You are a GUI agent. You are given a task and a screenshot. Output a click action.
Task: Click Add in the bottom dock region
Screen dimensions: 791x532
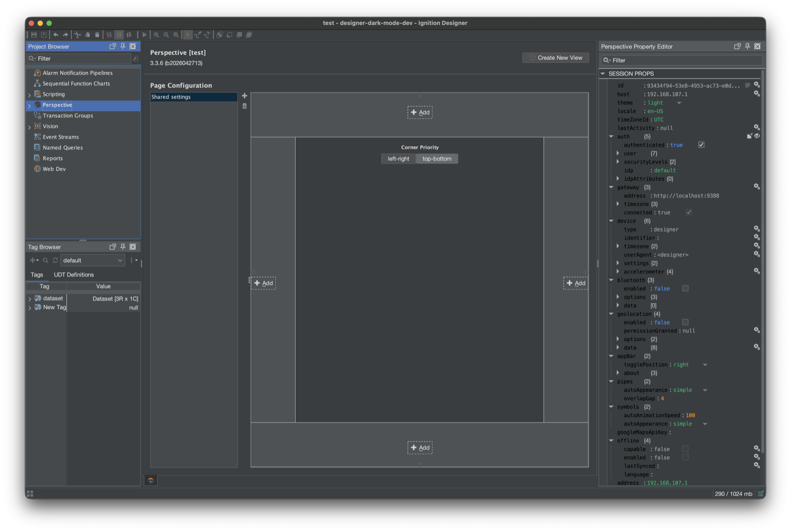(x=420, y=448)
